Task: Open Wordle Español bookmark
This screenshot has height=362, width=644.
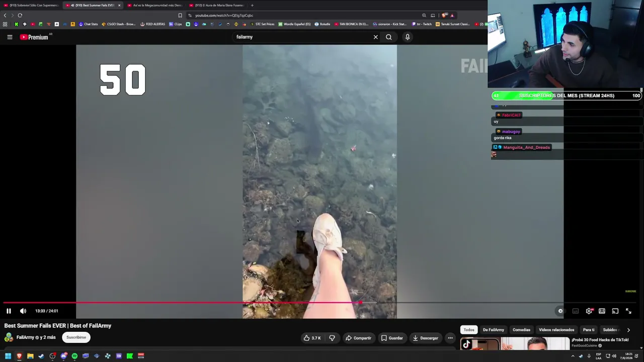Action: (x=295, y=24)
